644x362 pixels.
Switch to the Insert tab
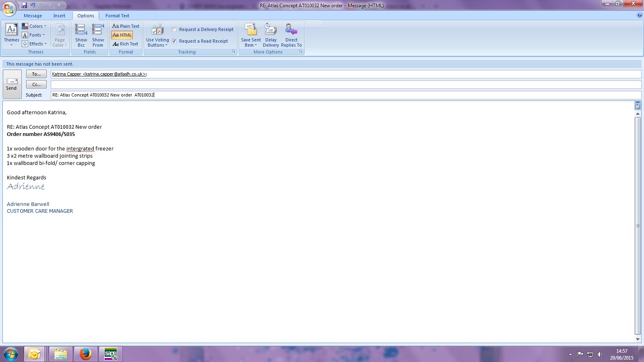tap(59, 16)
